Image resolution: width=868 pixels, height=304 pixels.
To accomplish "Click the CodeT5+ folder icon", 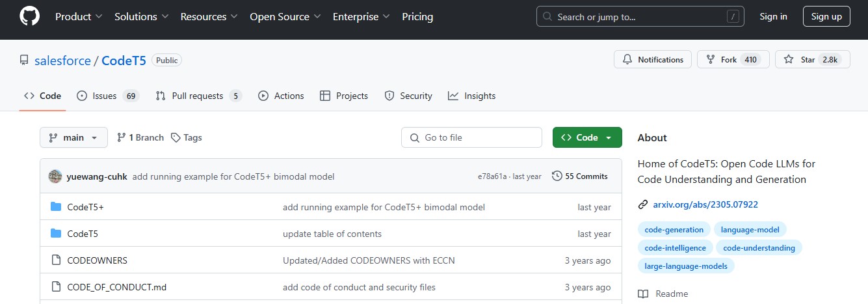I will [56, 207].
